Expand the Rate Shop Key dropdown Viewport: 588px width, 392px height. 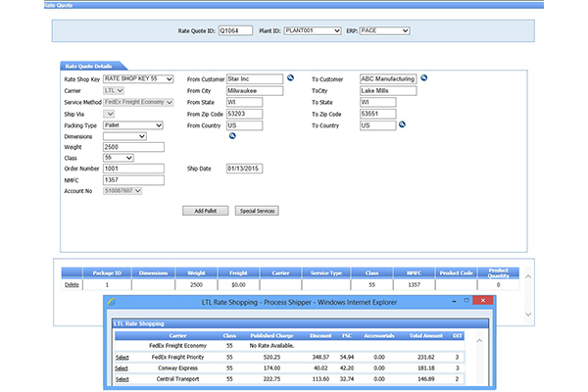pyautogui.click(x=138, y=78)
